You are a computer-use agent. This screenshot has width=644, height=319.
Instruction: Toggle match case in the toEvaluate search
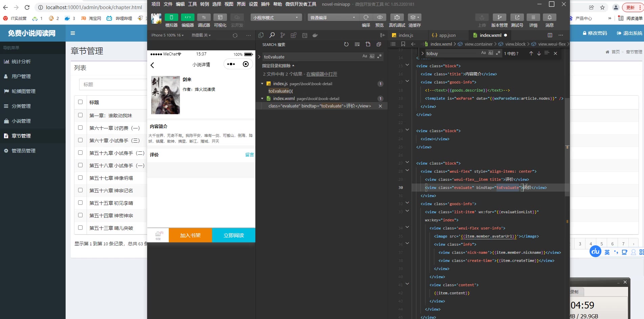point(365,56)
